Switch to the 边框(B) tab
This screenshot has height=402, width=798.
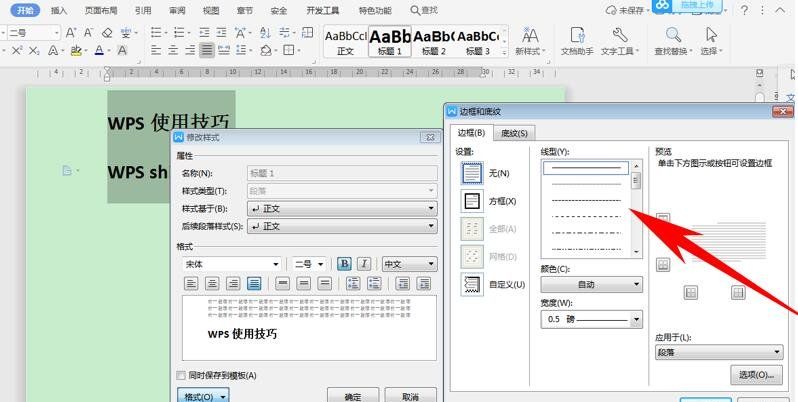tap(471, 133)
